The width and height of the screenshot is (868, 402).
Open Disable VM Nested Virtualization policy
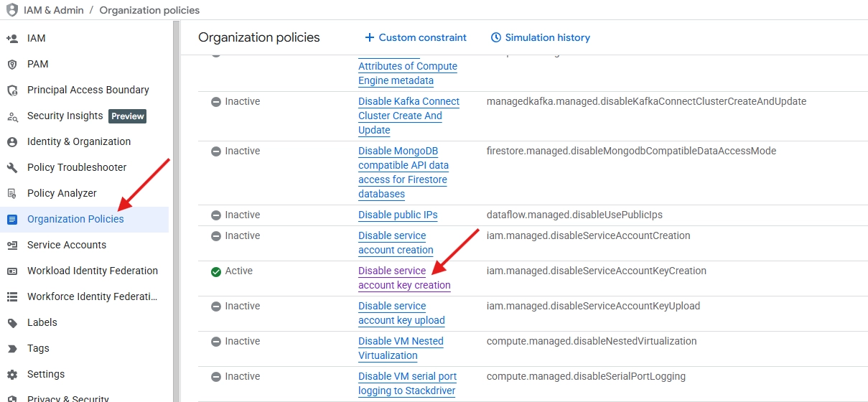(x=401, y=348)
